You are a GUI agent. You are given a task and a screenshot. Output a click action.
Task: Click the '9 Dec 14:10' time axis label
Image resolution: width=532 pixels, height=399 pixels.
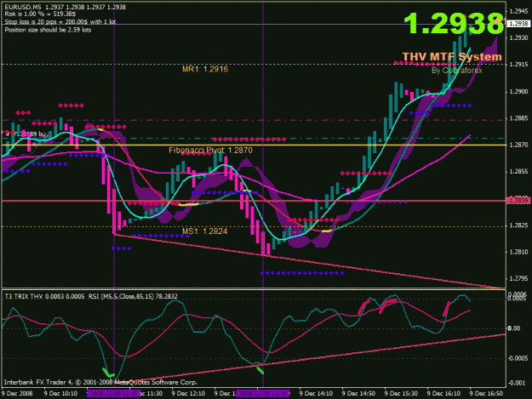[316, 394]
